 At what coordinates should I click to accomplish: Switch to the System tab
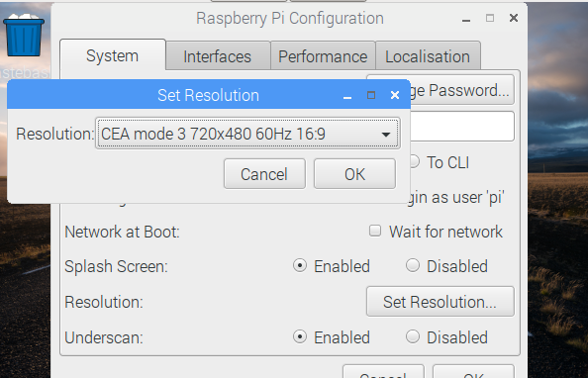pyautogui.click(x=113, y=55)
